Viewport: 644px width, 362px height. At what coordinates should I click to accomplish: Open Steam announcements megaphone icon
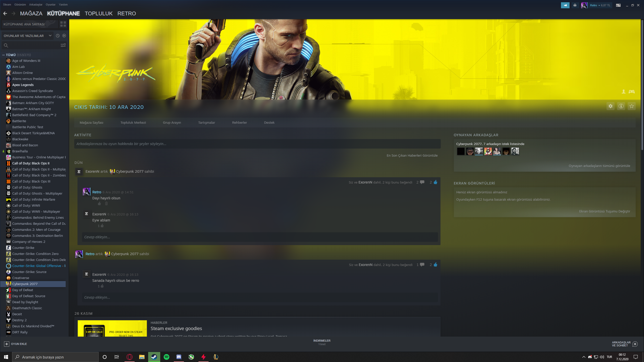click(565, 5)
